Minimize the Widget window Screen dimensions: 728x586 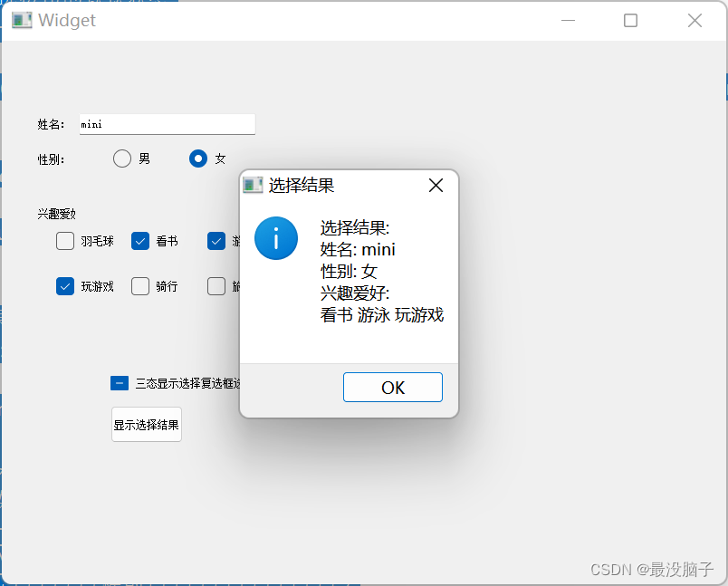(x=566, y=20)
